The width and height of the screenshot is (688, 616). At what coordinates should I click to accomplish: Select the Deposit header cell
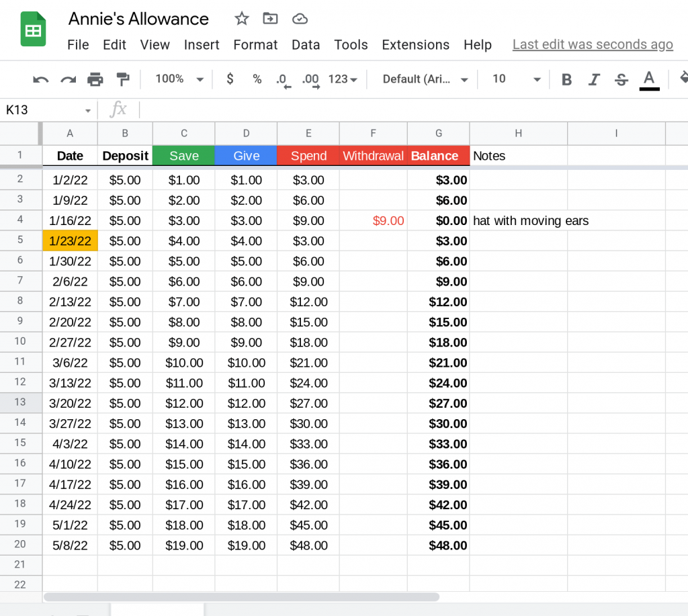tap(125, 156)
